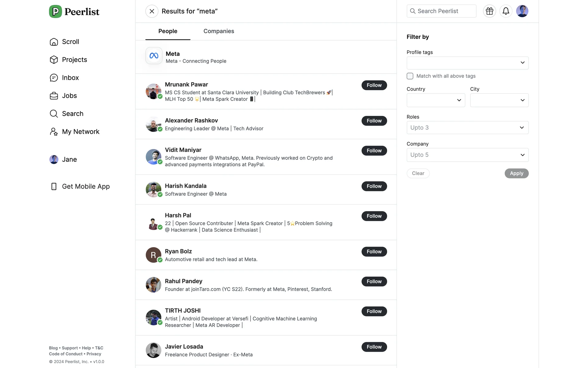Expand the Profile tags dropdown
The width and height of the screenshot is (588, 368).
tap(467, 63)
